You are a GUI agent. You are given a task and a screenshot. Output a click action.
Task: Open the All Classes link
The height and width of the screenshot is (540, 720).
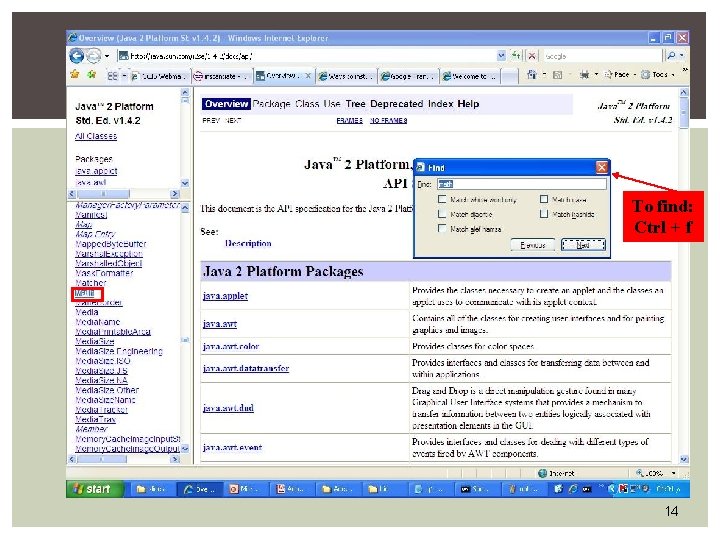[96, 136]
